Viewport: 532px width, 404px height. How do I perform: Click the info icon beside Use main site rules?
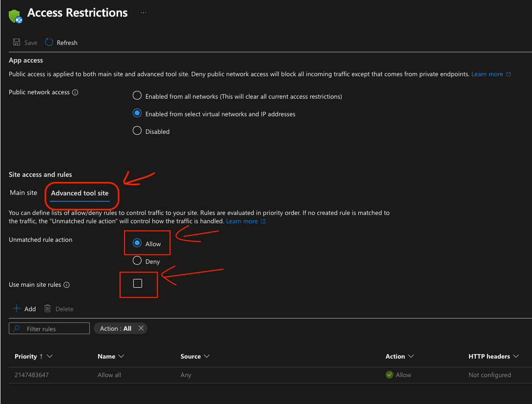click(67, 285)
